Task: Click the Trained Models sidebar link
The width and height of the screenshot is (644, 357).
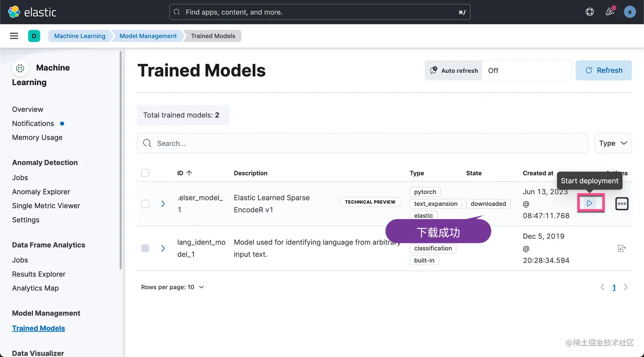Action: tap(38, 328)
